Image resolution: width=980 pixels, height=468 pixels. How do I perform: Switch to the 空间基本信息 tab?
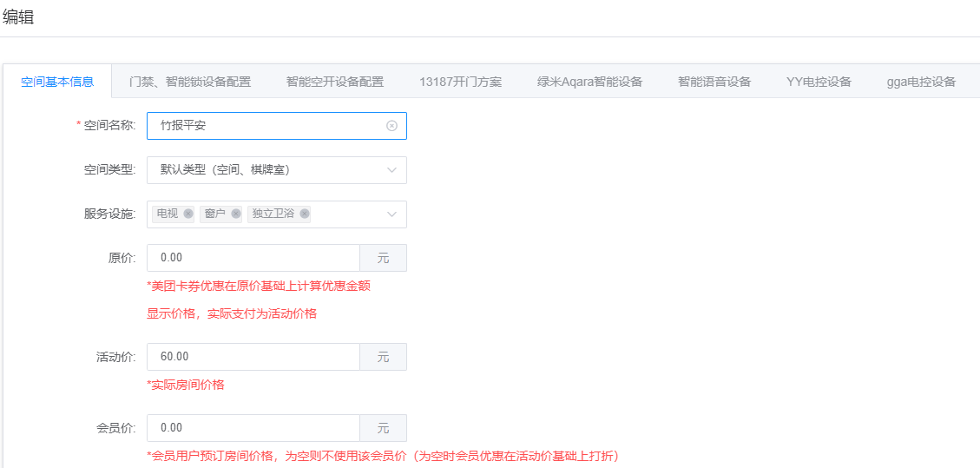tap(57, 82)
